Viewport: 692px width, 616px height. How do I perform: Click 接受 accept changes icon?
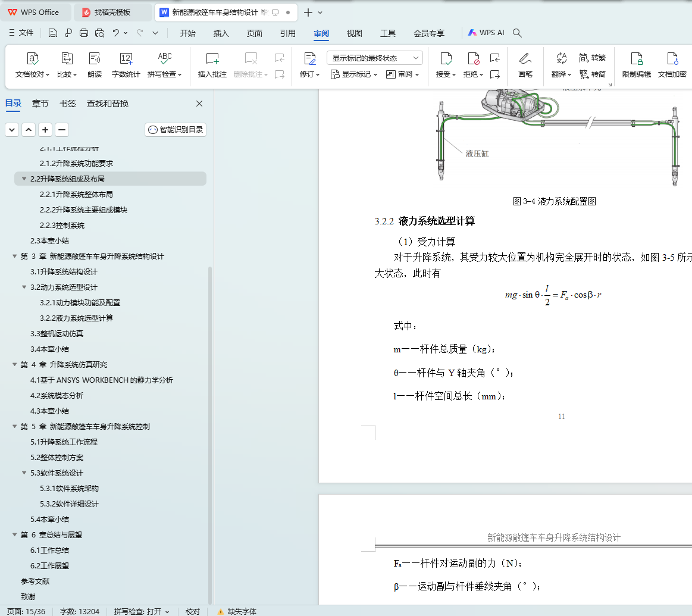pyautogui.click(x=446, y=59)
